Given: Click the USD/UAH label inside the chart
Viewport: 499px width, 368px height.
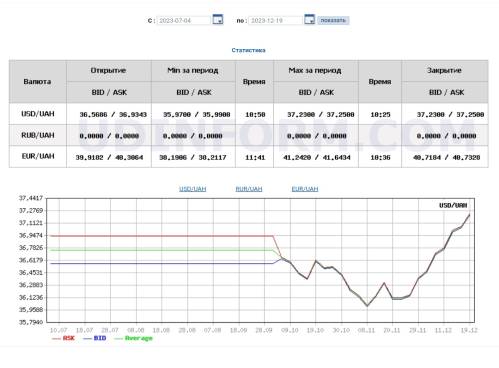Looking at the screenshot, I should (x=453, y=205).
